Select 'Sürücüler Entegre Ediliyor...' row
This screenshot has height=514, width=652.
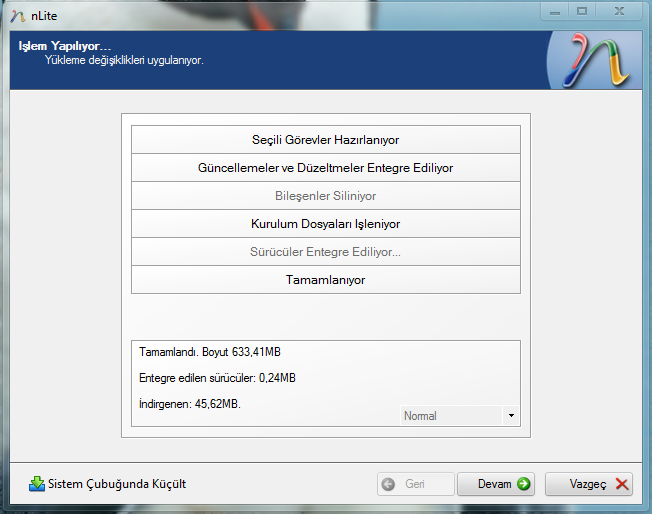(x=326, y=252)
